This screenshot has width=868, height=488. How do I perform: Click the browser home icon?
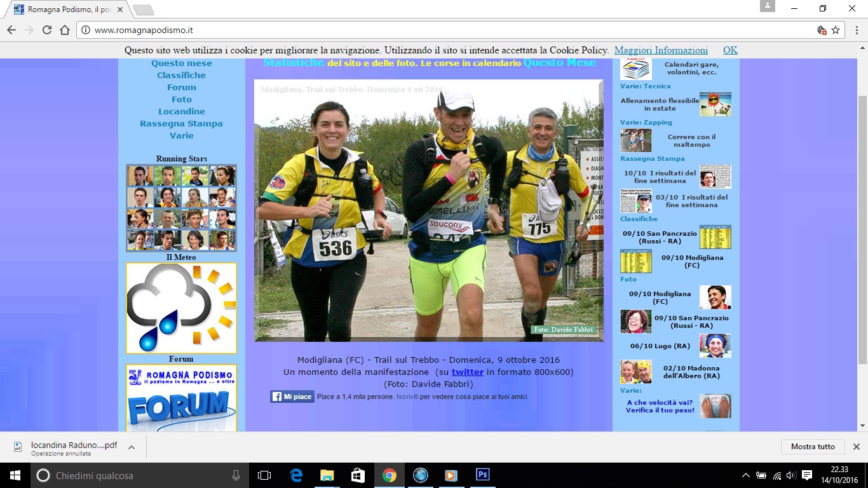65,30
